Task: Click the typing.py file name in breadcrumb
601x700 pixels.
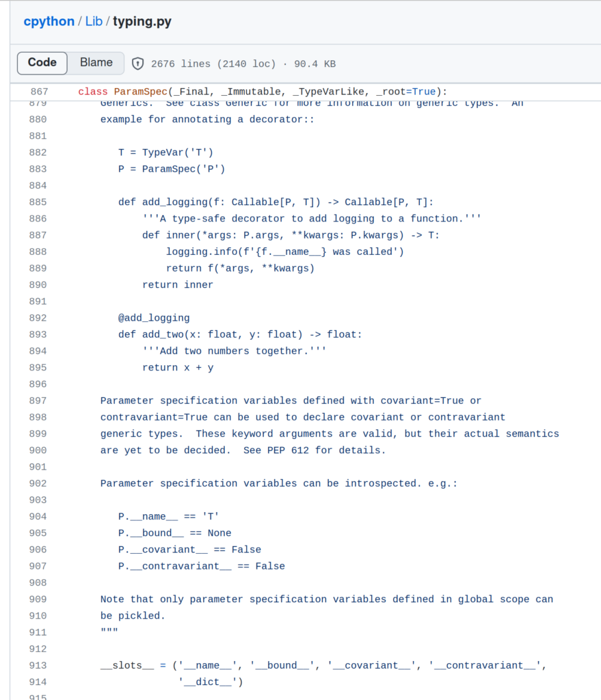Action: click(142, 21)
